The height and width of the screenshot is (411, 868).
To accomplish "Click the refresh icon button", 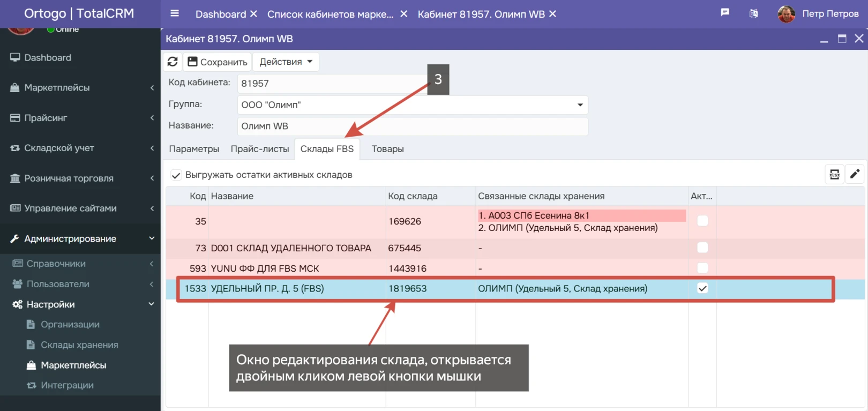I will (x=173, y=62).
